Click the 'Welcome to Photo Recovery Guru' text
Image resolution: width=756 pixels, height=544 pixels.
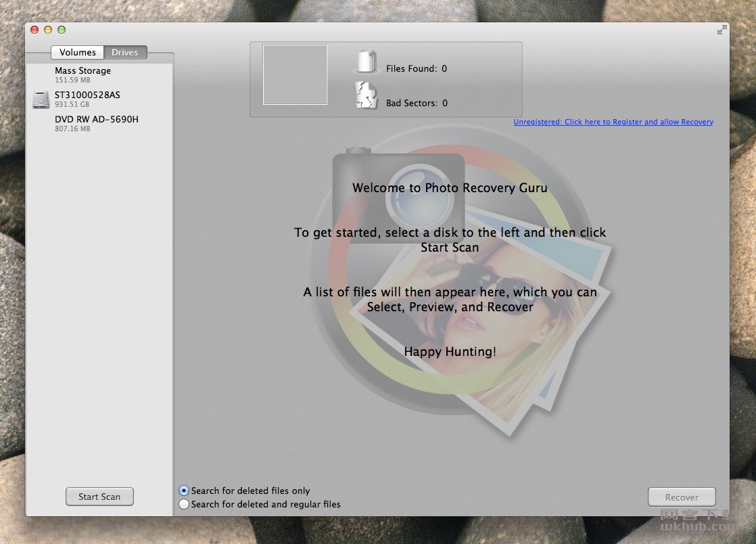450,187
